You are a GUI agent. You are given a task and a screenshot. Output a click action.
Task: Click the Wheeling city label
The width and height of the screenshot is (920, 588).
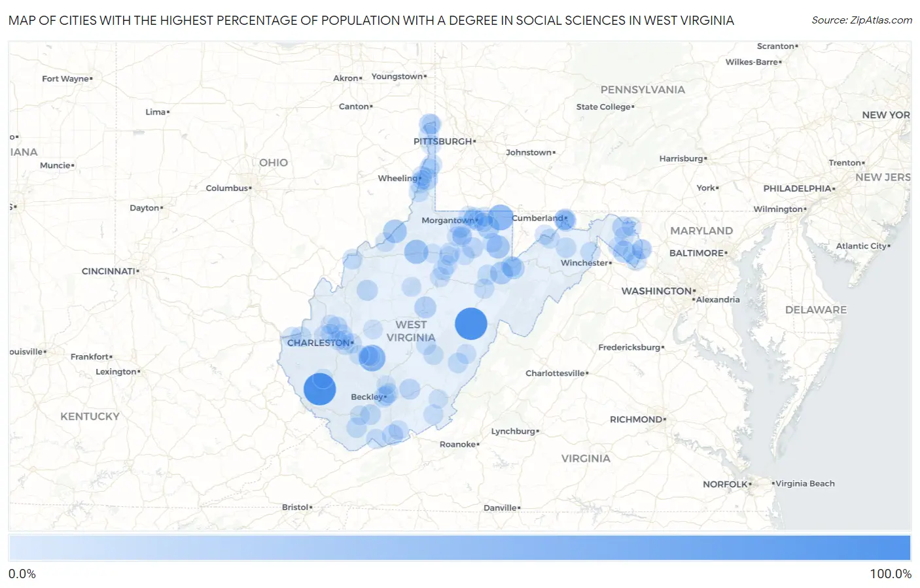[397, 178]
